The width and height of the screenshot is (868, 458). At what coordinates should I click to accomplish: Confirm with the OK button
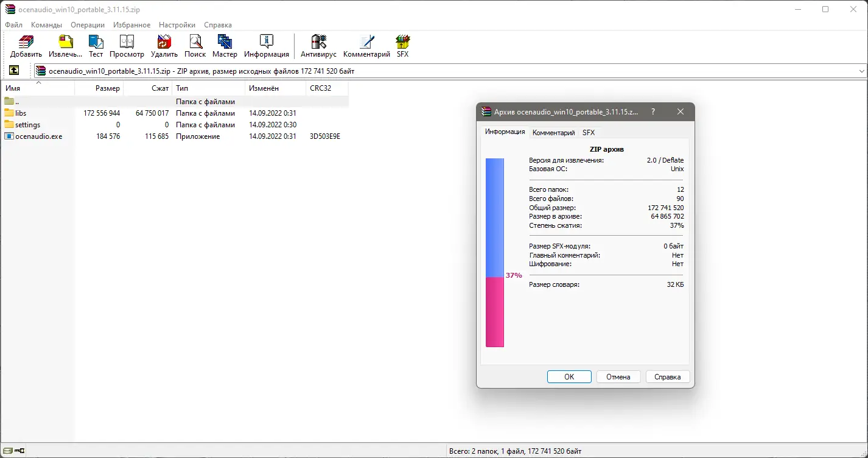click(x=569, y=377)
